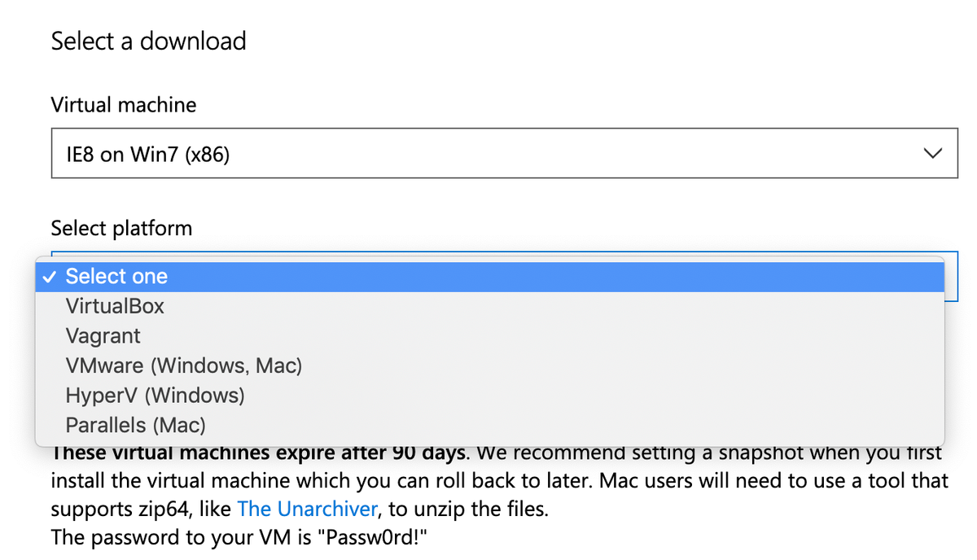Select Parallels (Mac) platform option
Image resolution: width=977 pixels, height=560 pixels.
[135, 425]
